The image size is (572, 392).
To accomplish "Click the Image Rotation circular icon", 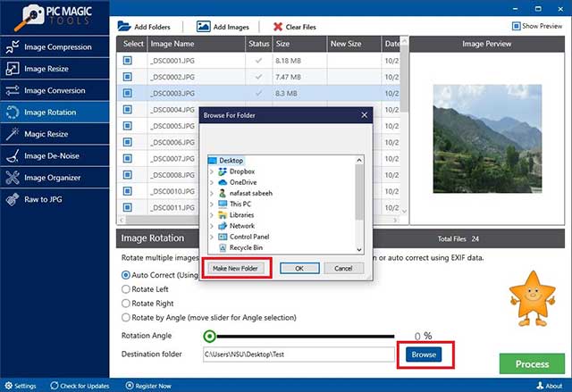I will (x=12, y=113).
